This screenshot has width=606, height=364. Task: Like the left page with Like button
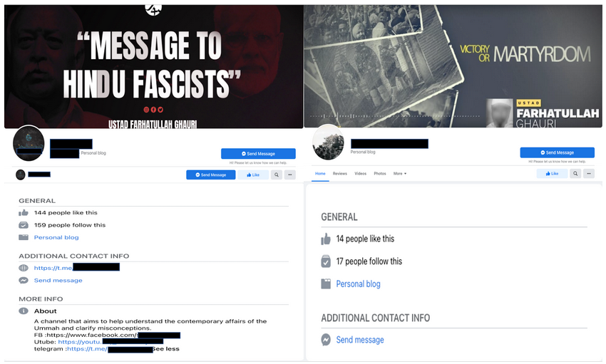pyautogui.click(x=253, y=175)
